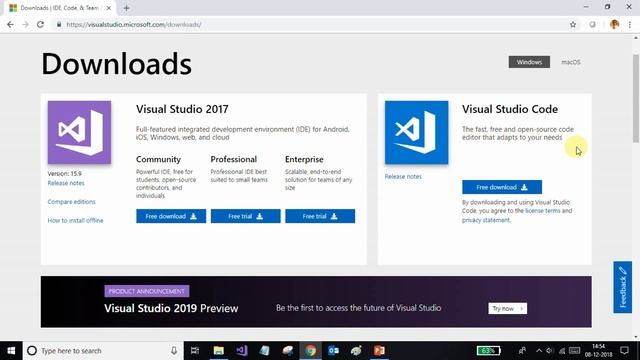Click the volume speaker tray icon
This screenshot has width=640, height=360.
550,351
